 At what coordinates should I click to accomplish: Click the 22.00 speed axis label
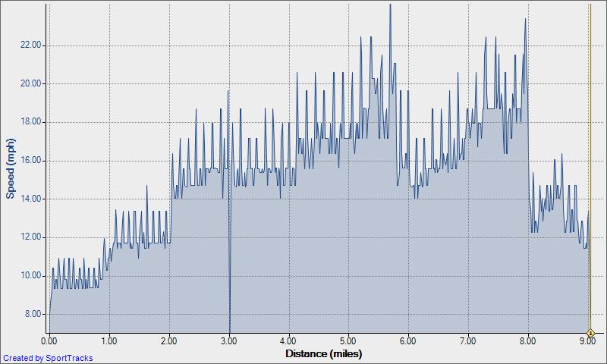pyautogui.click(x=30, y=45)
